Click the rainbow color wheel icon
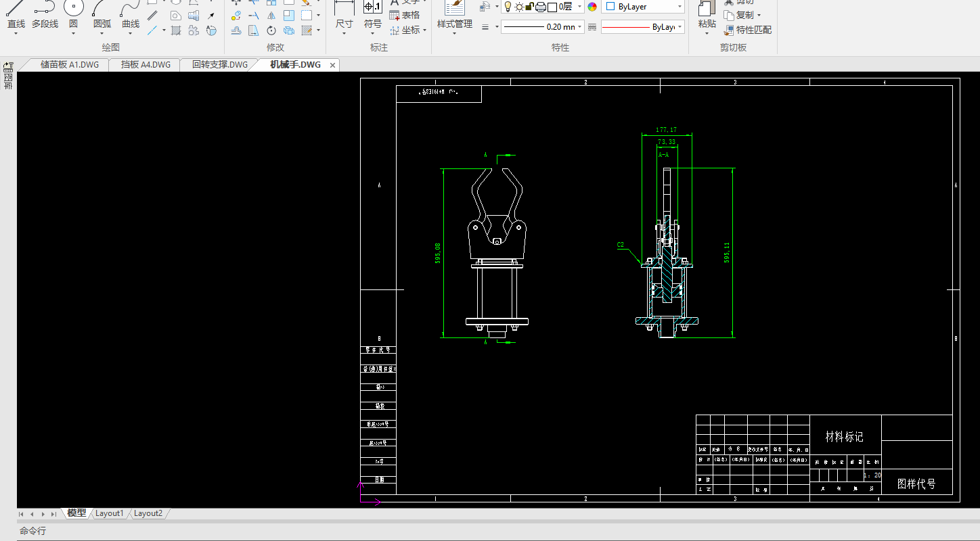This screenshot has width=980, height=541. pyautogui.click(x=592, y=7)
